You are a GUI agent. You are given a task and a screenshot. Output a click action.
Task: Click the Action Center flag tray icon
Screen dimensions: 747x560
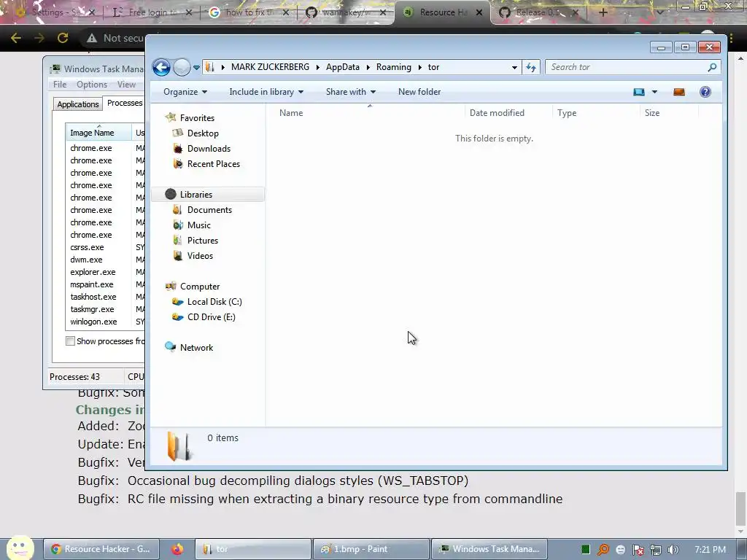pyautogui.click(x=638, y=550)
